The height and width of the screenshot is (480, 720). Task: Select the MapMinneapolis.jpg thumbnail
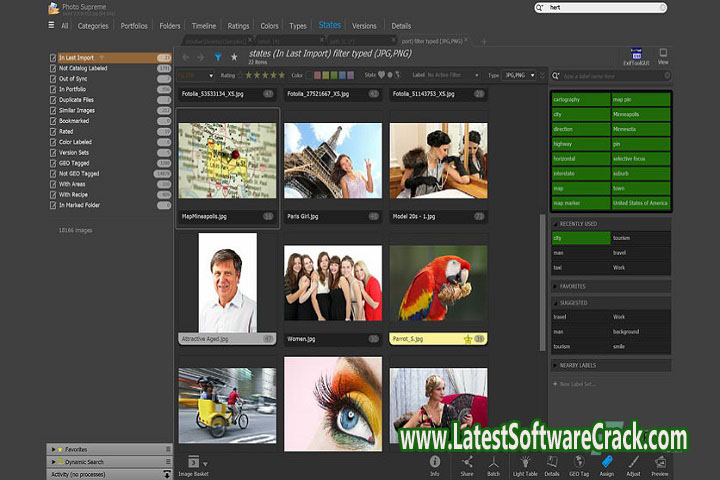(227, 161)
